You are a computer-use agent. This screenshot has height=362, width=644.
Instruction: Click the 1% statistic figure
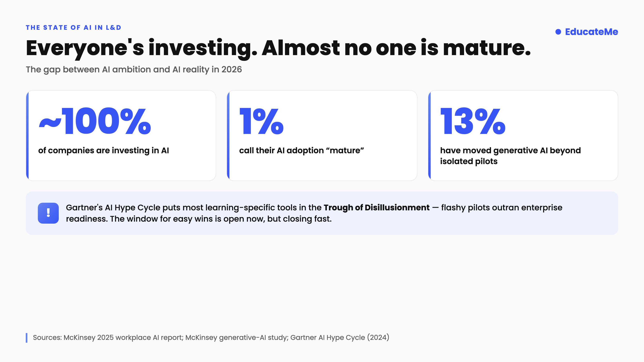point(261,121)
